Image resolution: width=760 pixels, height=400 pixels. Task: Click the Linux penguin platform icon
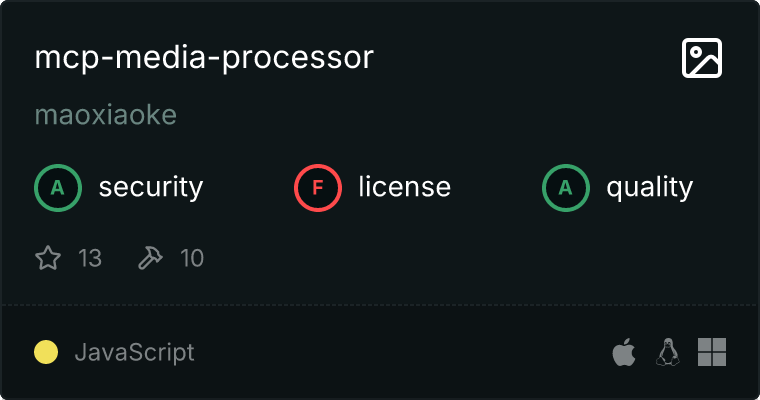[x=667, y=352]
